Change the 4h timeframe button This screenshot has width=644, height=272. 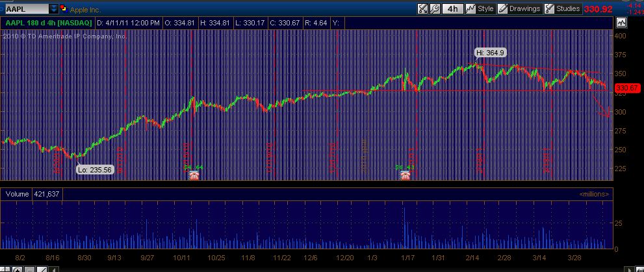(452, 8)
